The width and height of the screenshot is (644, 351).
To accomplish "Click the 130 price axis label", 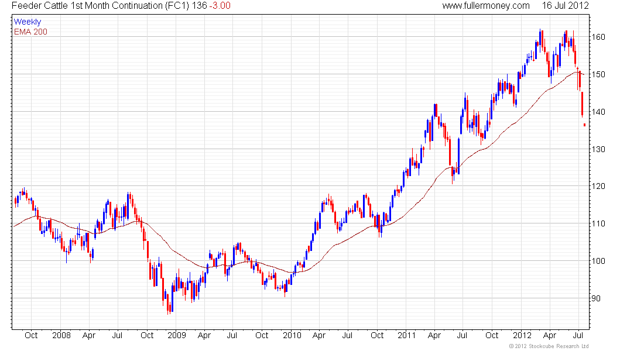I will (599, 149).
